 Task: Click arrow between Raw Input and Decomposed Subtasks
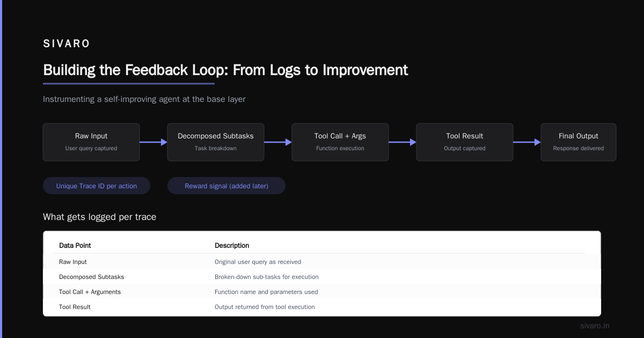point(153,142)
